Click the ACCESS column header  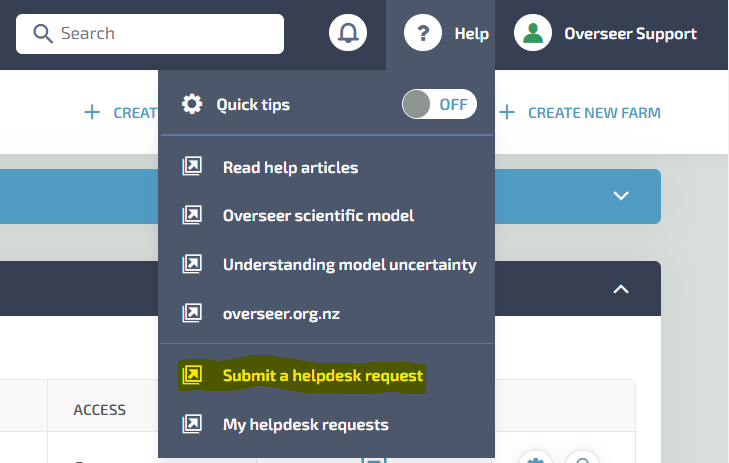coord(99,410)
